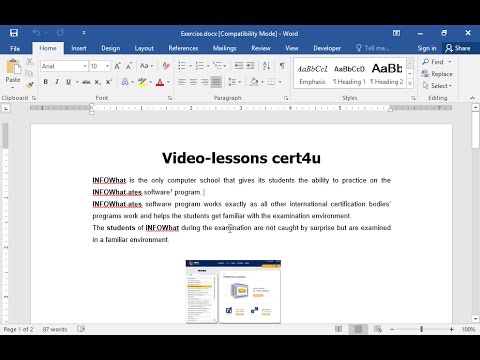Click the Bullets list icon
Screen dimensions: 480x360
(182, 66)
